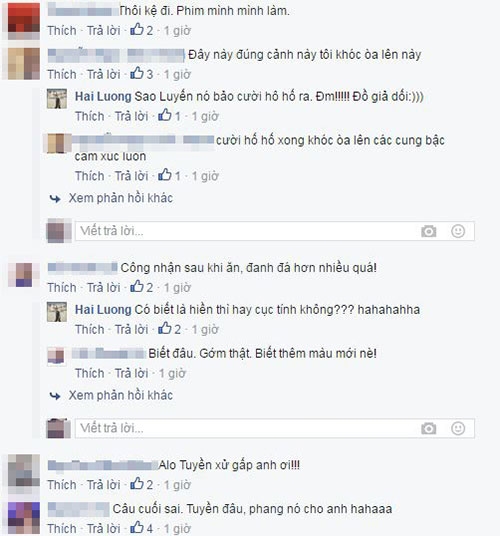Image resolution: width=500 pixels, height=536 pixels.
Task: Like Hai Luong's 'Có biết là hiền' reply
Action: (90, 330)
